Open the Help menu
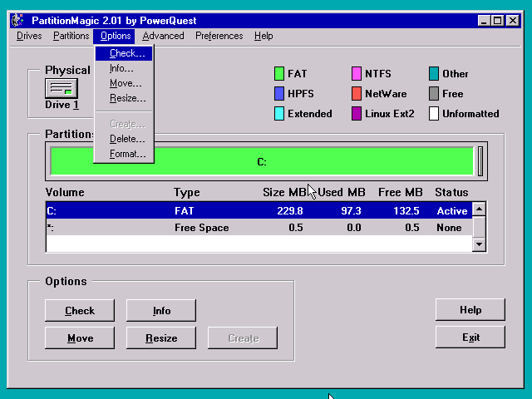Viewport: 532px width, 399px height. click(x=264, y=36)
